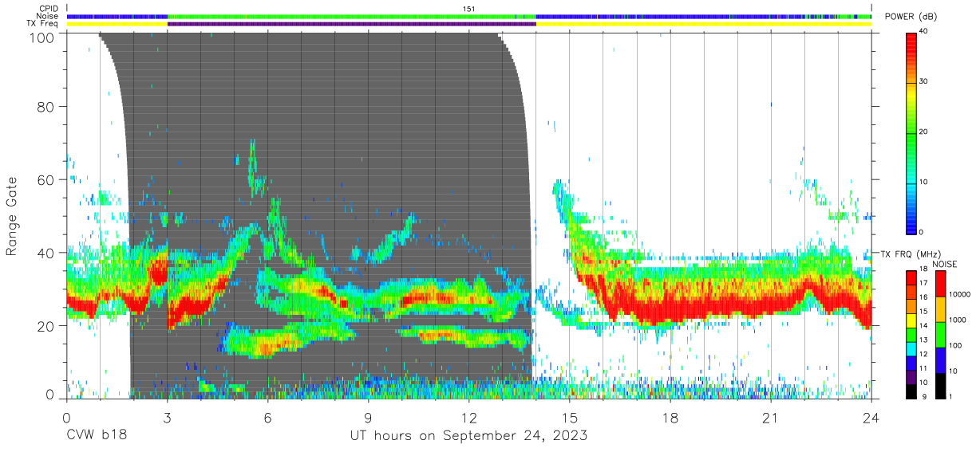Click range gate tick '60'
Image resolution: width=980 pixels, height=452 pixels.
point(46,179)
